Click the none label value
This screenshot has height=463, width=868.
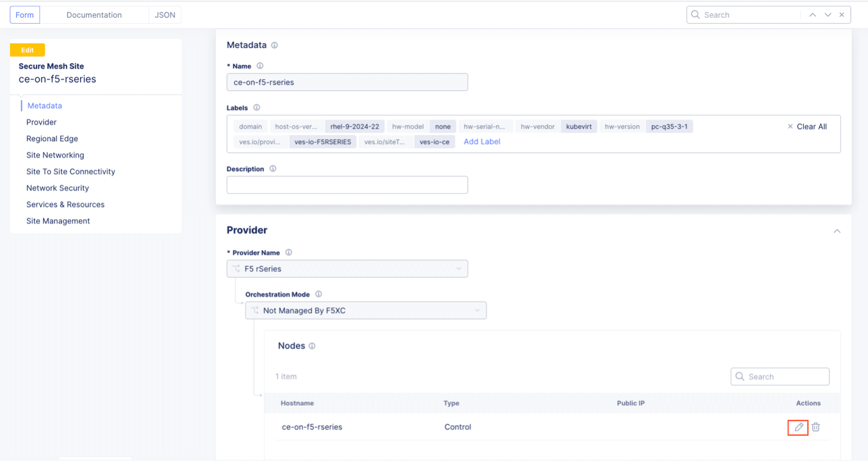pyautogui.click(x=443, y=127)
